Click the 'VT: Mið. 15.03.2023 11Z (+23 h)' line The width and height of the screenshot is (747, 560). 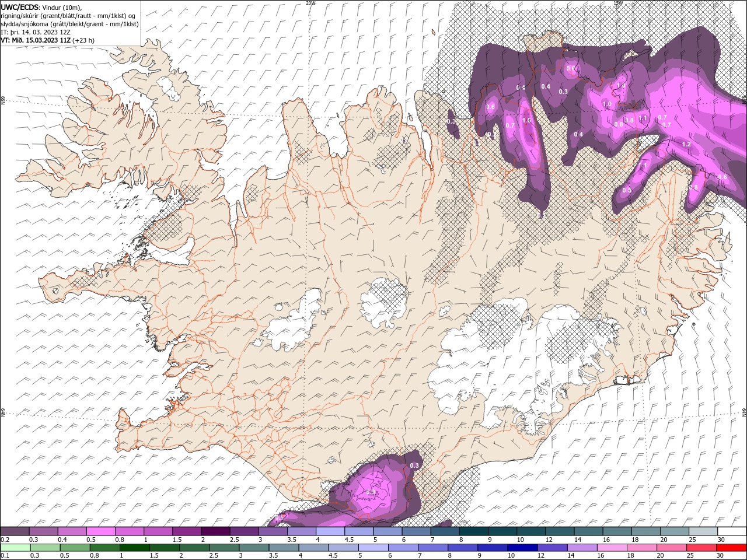point(47,40)
